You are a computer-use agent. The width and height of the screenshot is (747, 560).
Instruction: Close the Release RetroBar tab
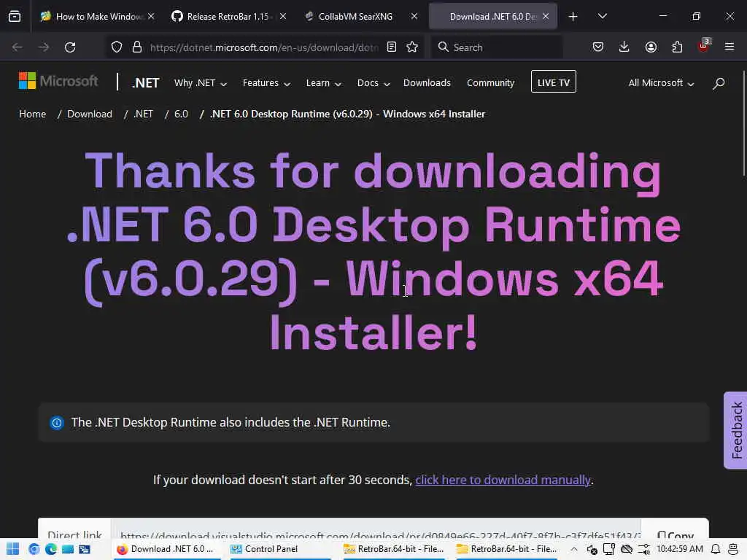(x=283, y=16)
